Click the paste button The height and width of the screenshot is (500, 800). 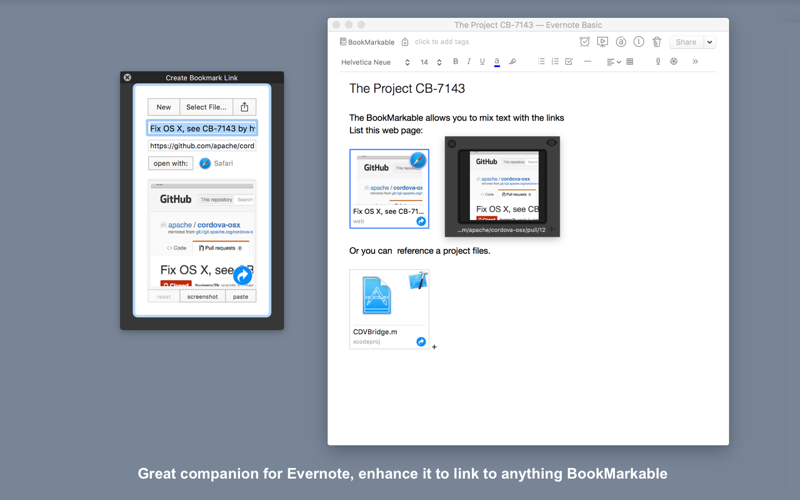[x=240, y=296]
